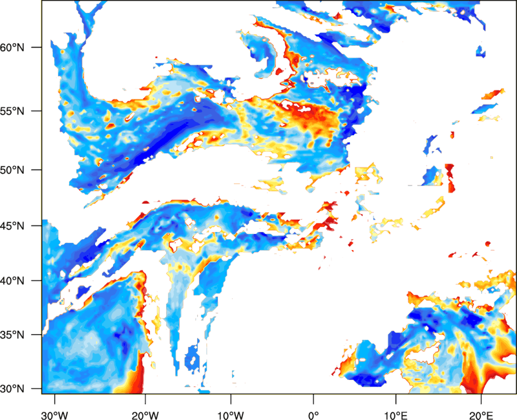
Task: Click the 55°N latitude label
Action: coord(12,111)
